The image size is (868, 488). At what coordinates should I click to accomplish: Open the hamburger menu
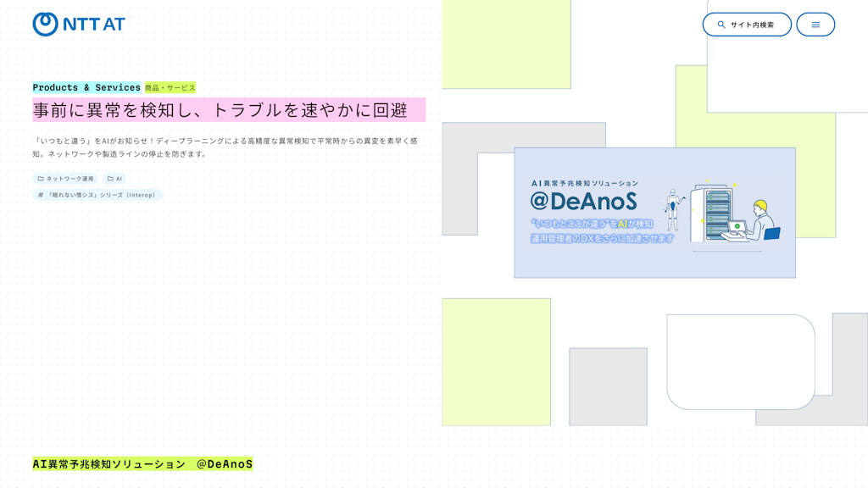(x=815, y=25)
